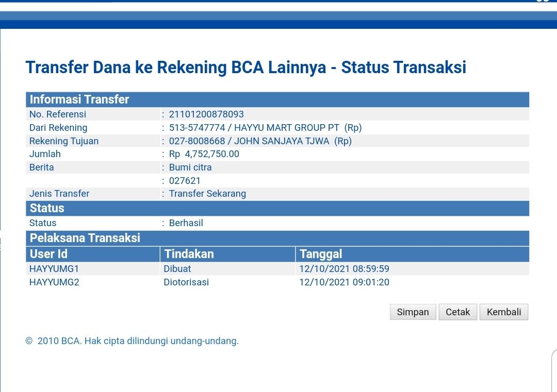Screen dimensions: 557x392
Task: Click the BCA copyright notice text
Action: (x=133, y=341)
